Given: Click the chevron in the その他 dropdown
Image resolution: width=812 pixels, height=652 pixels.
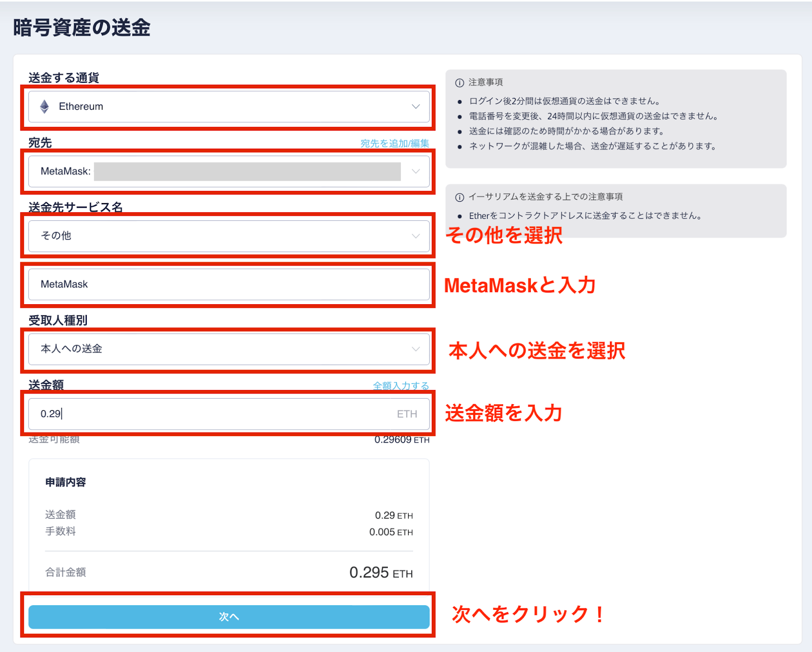Looking at the screenshot, I should (416, 236).
